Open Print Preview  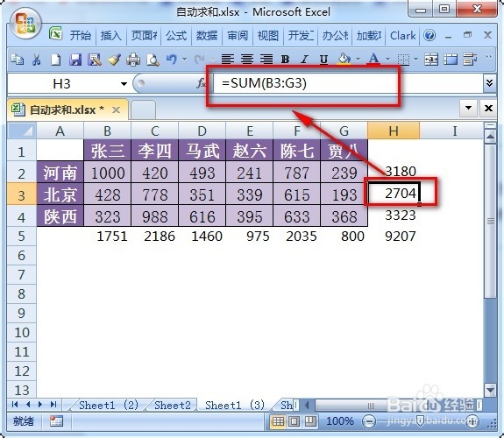click(153, 60)
